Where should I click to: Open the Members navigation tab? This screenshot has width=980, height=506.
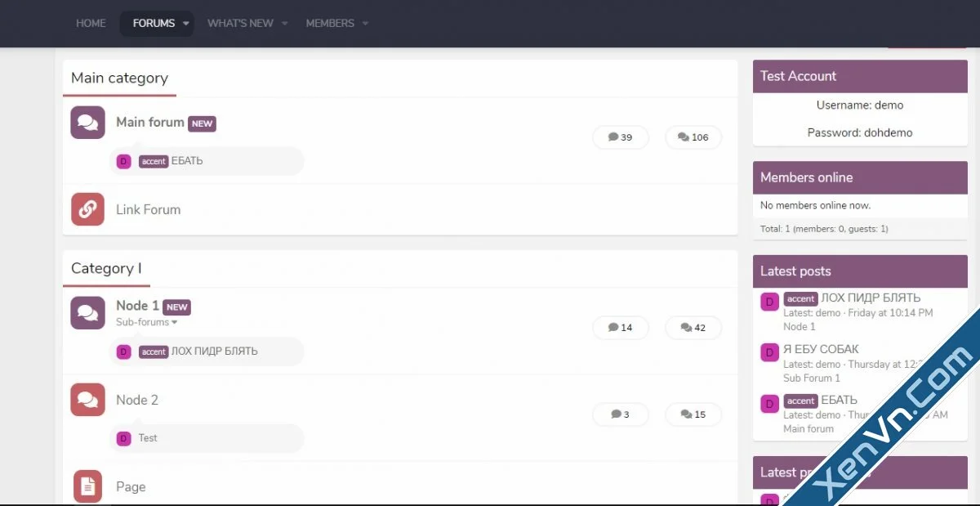click(330, 24)
